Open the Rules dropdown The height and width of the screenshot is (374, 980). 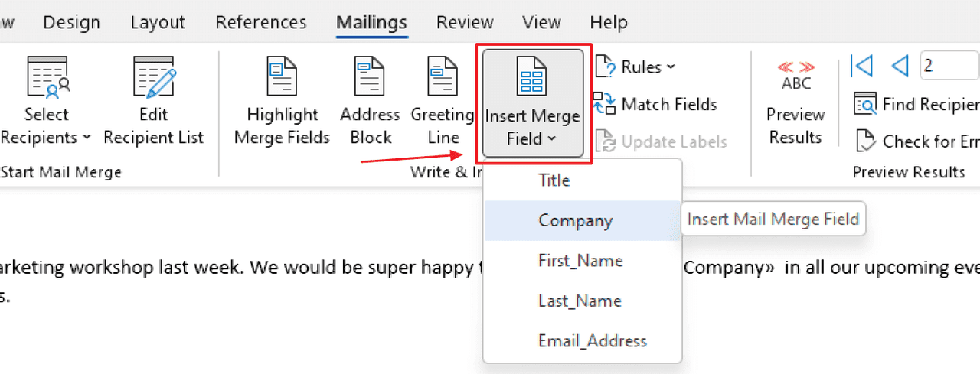tap(637, 67)
